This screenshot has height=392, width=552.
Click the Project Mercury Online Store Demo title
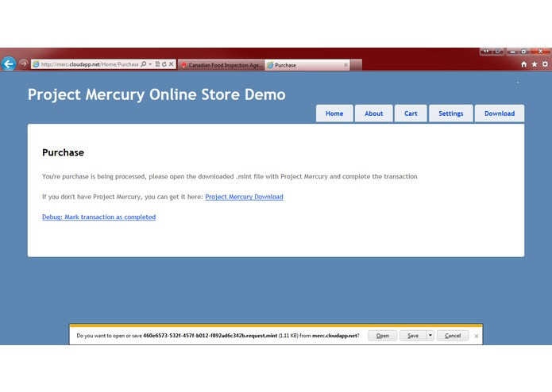(x=156, y=94)
